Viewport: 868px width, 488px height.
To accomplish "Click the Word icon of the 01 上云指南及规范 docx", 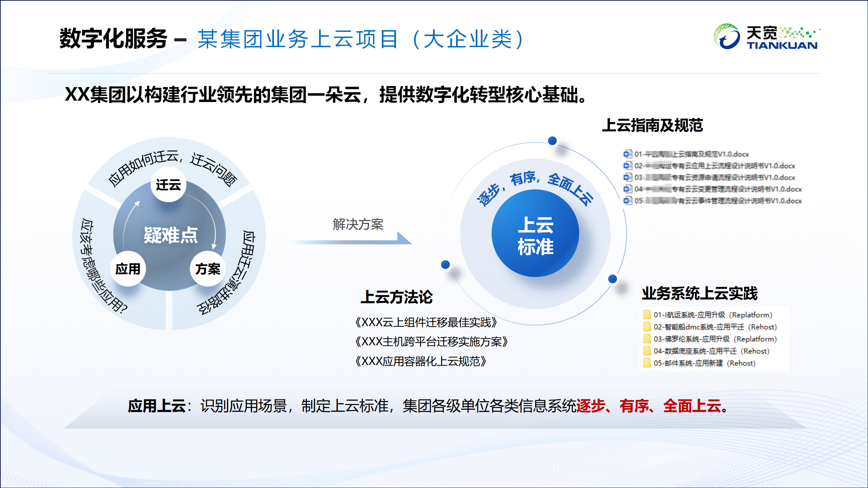I will click(x=628, y=154).
